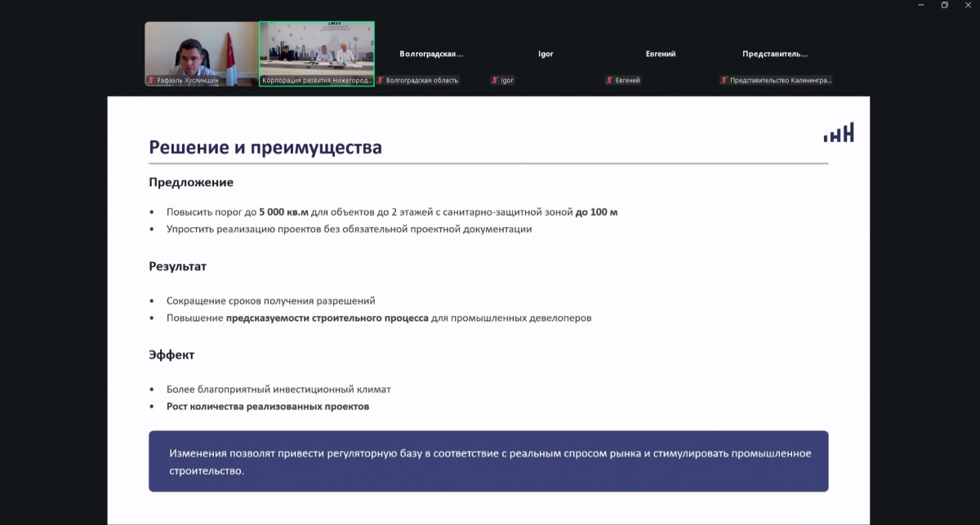Select the Евгений participant tile

660,54
